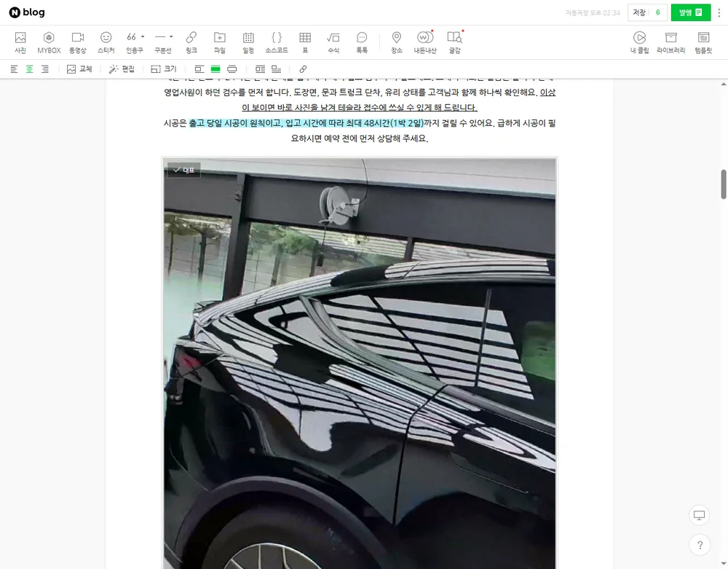This screenshot has width=728, height=569.
Task: Click highlighted text '출고 당일 시공이 원칙이고'
Action: (x=236, y=123)
